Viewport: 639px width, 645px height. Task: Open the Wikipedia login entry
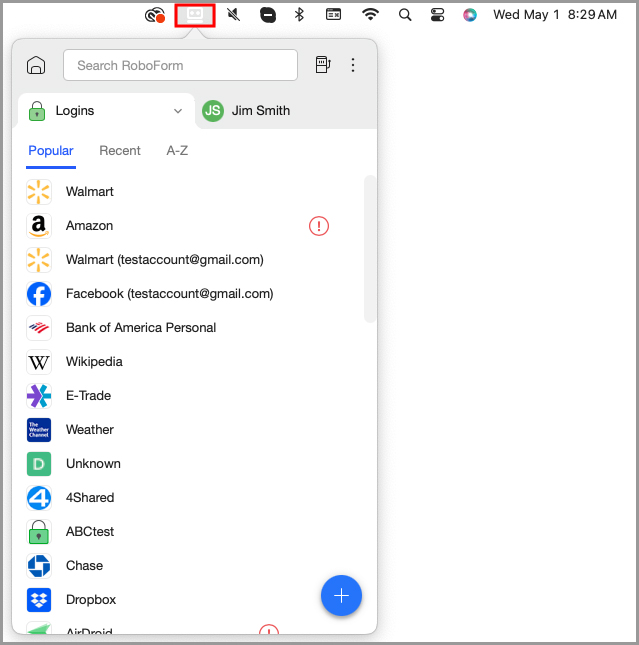(x=94, y=362)
